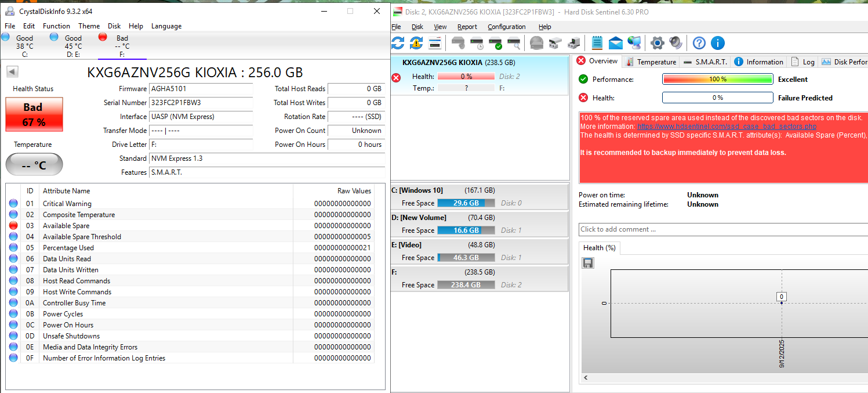Click the refresh-with-warning icon in Hard Disk Sentinel

point(416,43)
